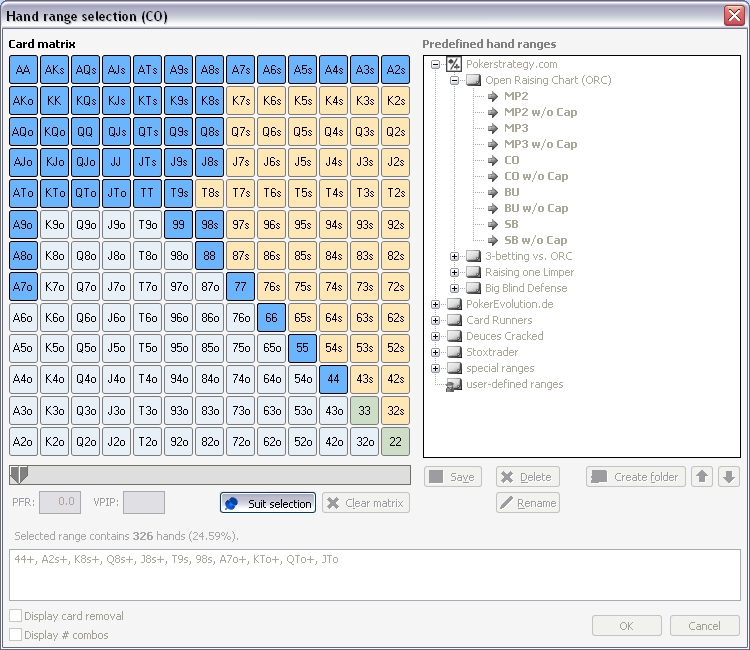Select the 32o offsuit cell
Viewport: 750px width, 650px height.
(x=364, y=441)
